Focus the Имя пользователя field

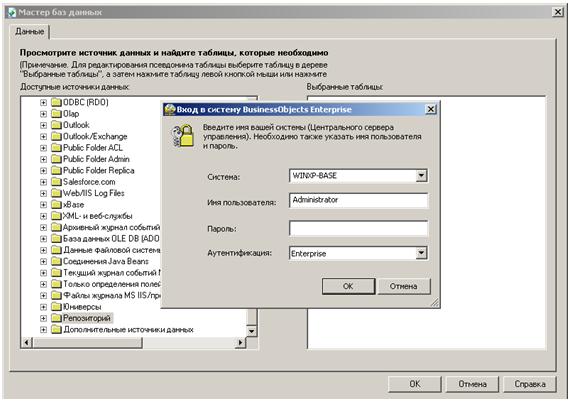[359, 200]
